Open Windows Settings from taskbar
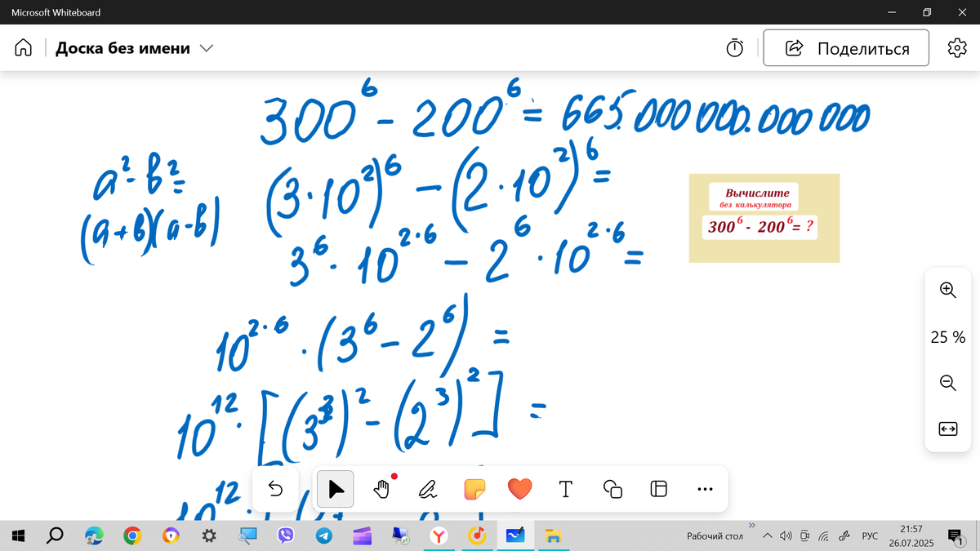This screenshot has width=980, height=551. [209, 535]
